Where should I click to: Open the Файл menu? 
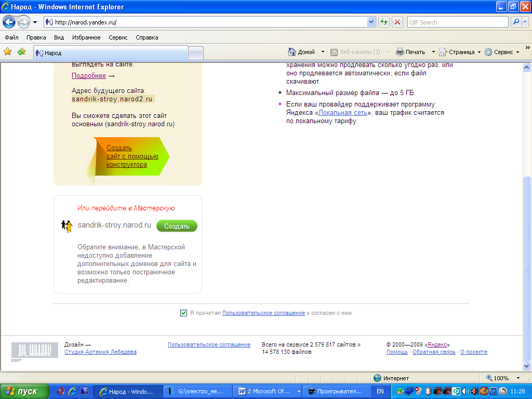coord(11,37)
